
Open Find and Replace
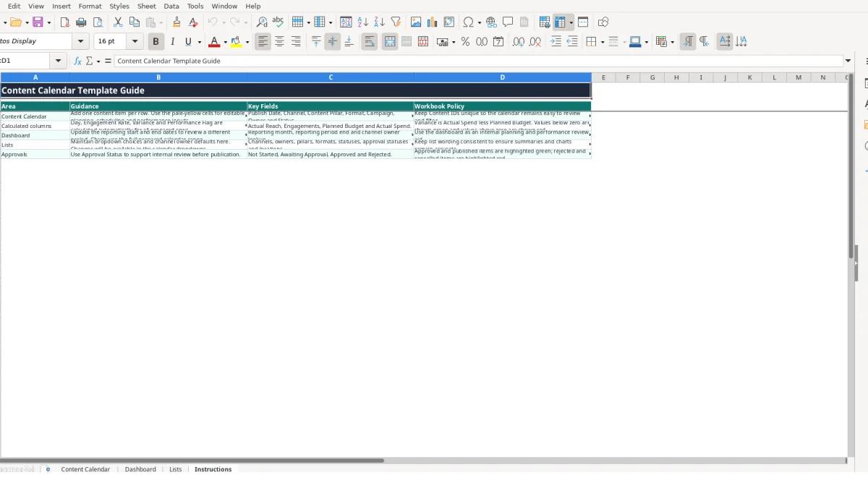tap(262, 22)
